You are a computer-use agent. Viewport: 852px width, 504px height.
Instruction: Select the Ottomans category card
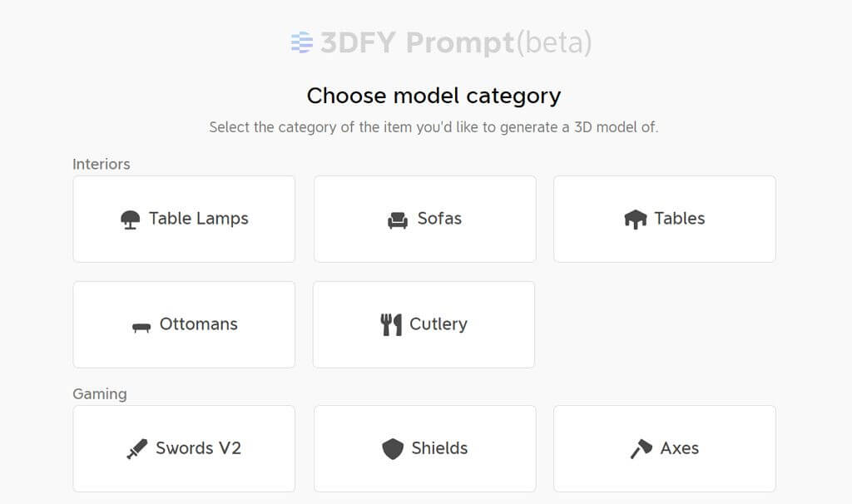184,324
